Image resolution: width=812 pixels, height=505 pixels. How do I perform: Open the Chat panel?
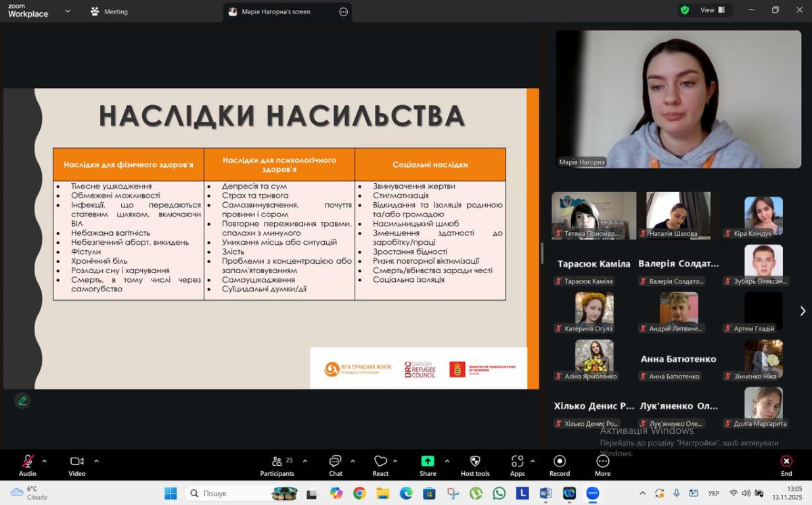(x=335, y=464)
